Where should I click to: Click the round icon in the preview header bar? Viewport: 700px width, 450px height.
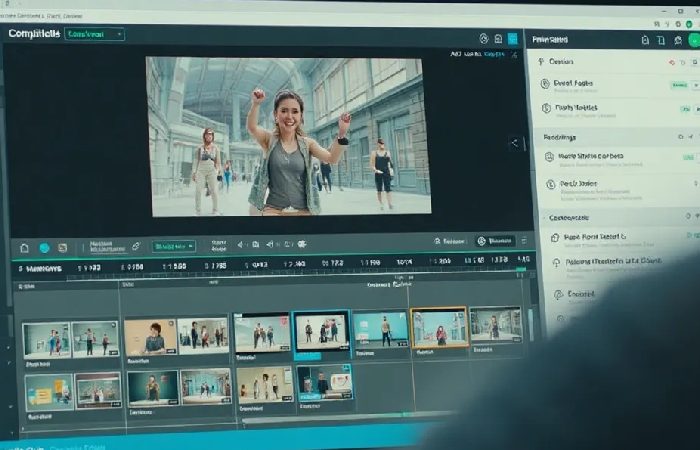(484, 39)
